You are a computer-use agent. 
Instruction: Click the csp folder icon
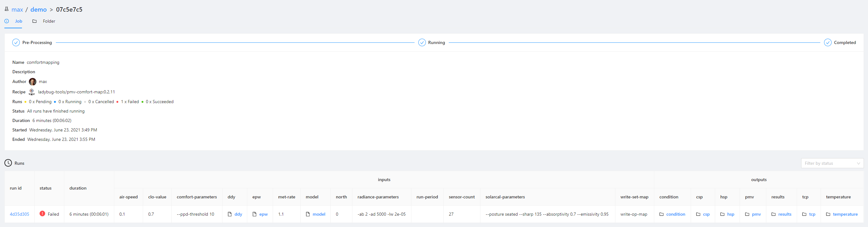tap(698, 214)
